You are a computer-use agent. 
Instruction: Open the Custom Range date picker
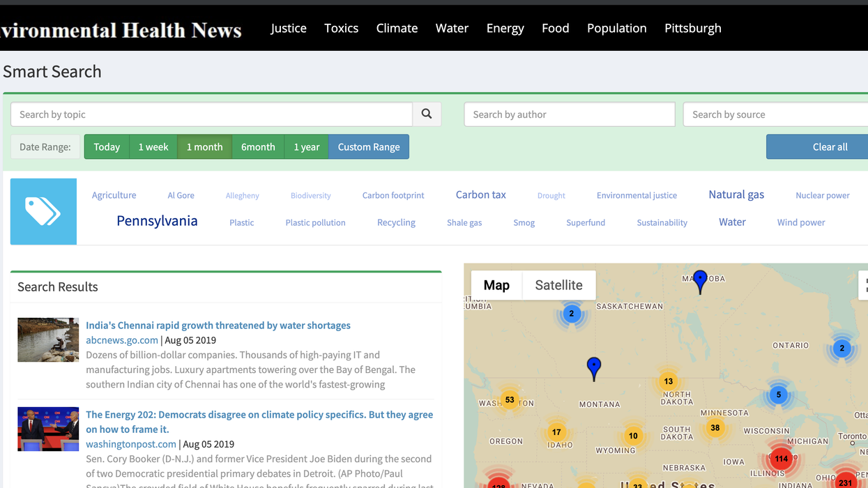[x=369, y=146]
